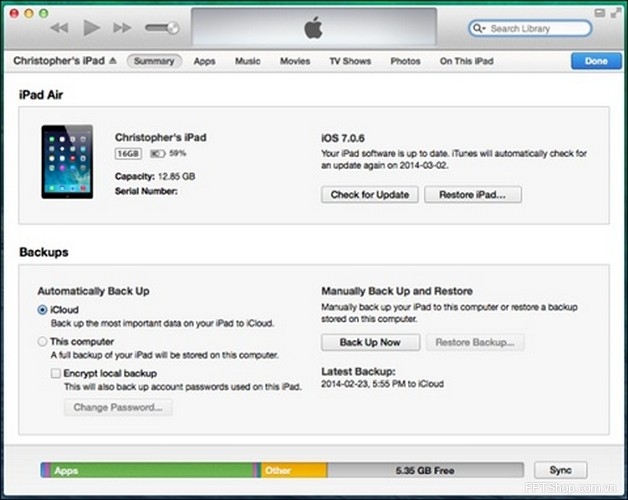Click the Change Password… button
The image size is (628, 500).
pos(118,407)
